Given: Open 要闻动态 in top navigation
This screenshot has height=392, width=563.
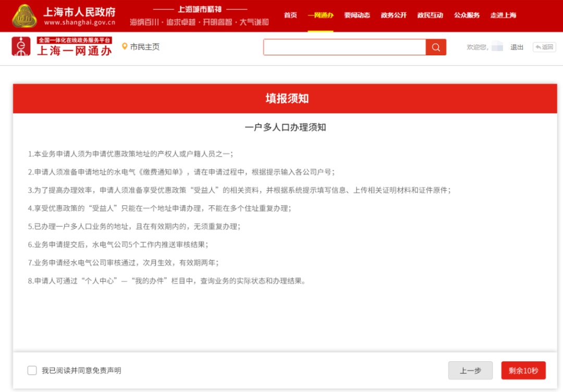Looking at the screenshot, I should [x=357, y=15].
